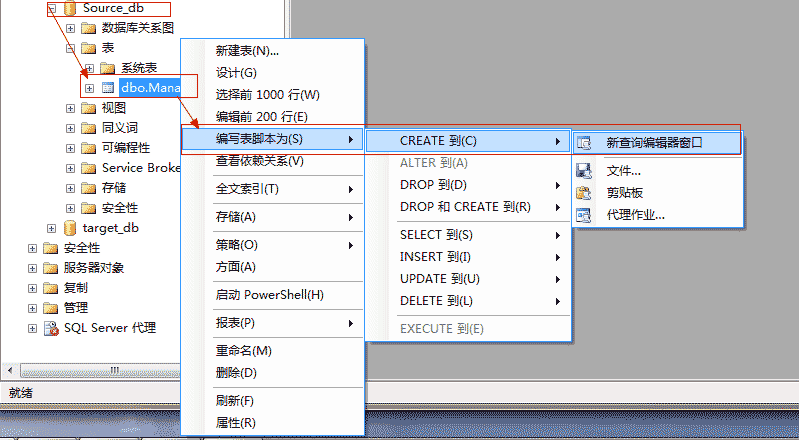Screen dimensions: 799x440
Task: Expand the dbo.Mana table node
Action: point(90,88)
